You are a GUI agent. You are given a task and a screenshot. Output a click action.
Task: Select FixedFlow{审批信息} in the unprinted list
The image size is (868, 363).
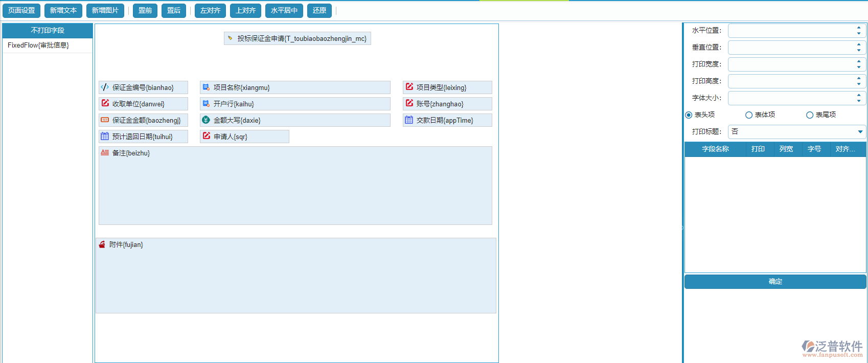click(x=48, y=46)
